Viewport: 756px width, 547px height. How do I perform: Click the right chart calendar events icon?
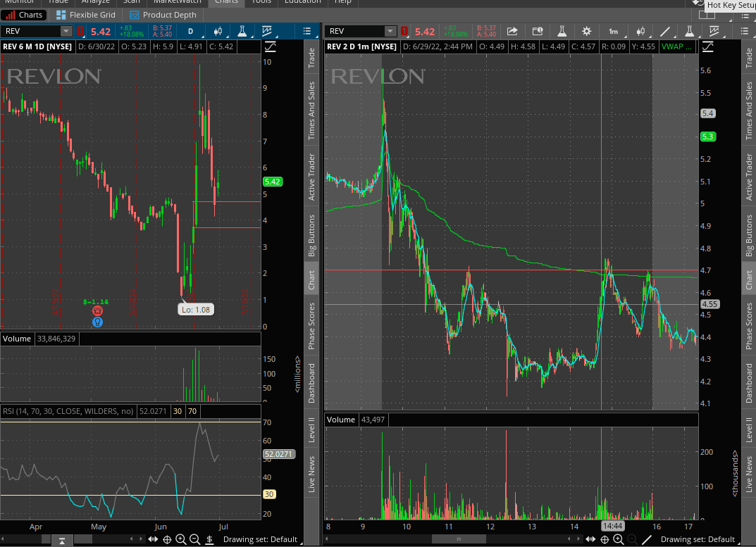pos(537,31)
